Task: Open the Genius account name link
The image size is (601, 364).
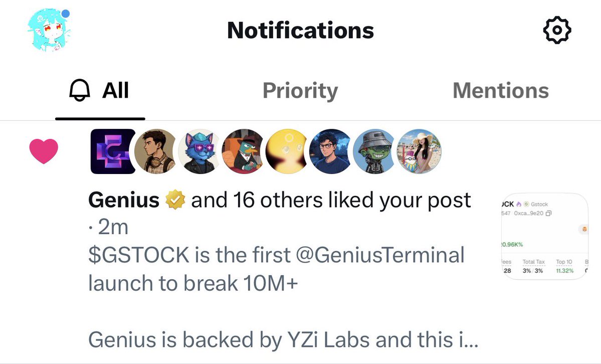Action: [124, 200]
